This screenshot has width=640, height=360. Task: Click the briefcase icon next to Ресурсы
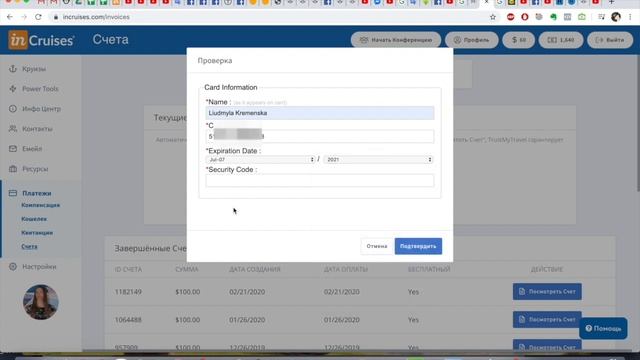[13, 169]
